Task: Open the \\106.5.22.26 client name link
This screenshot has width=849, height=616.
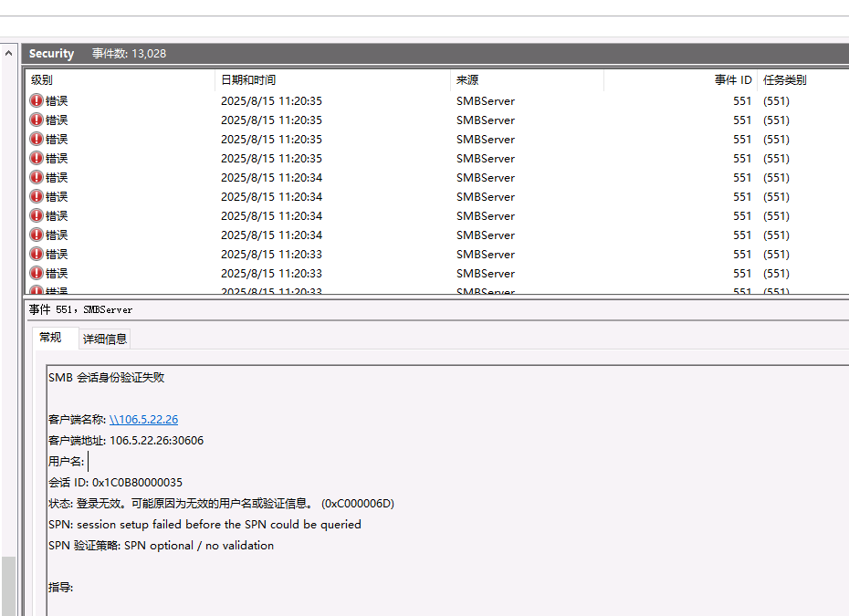Action: (143, 420)
